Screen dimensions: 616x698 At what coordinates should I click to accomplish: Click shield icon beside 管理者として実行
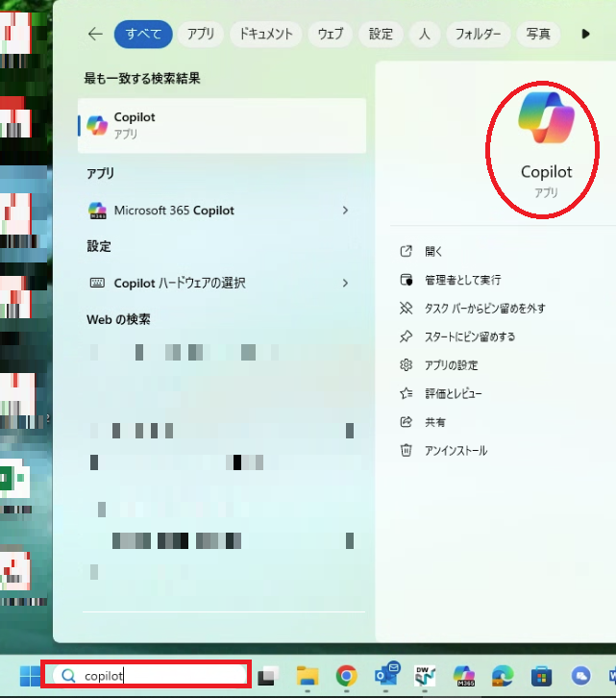click(406, 280)
